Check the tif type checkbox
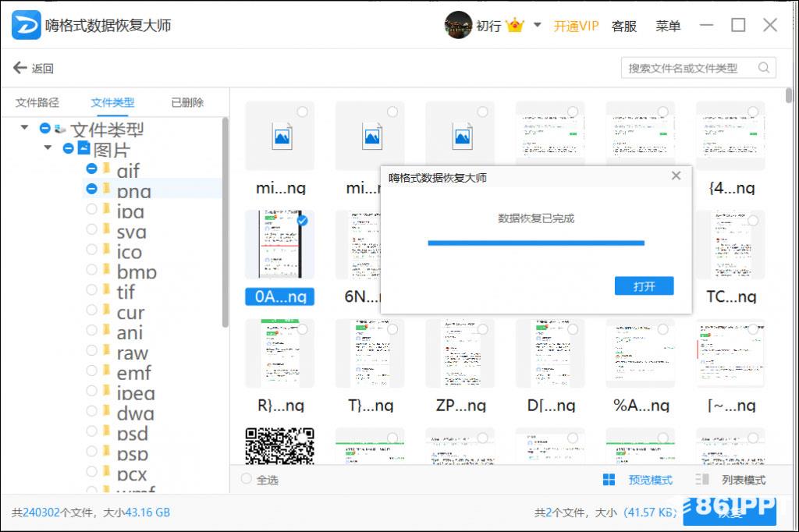 coord(92,289)
